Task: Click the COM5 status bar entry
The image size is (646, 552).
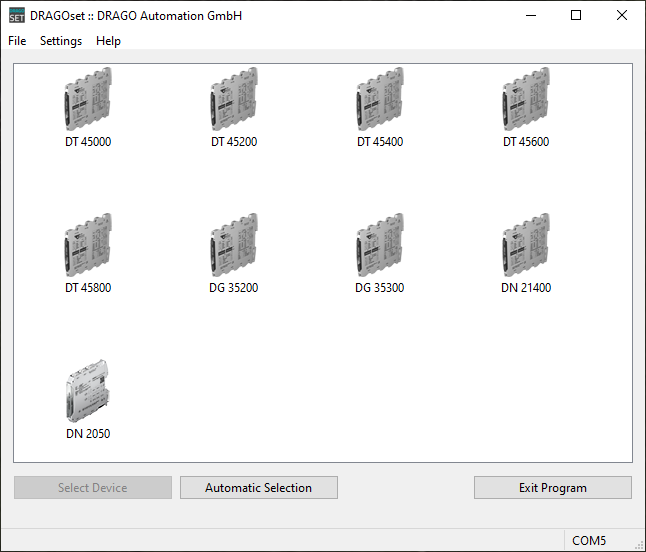Action: (x=589, y=540)
